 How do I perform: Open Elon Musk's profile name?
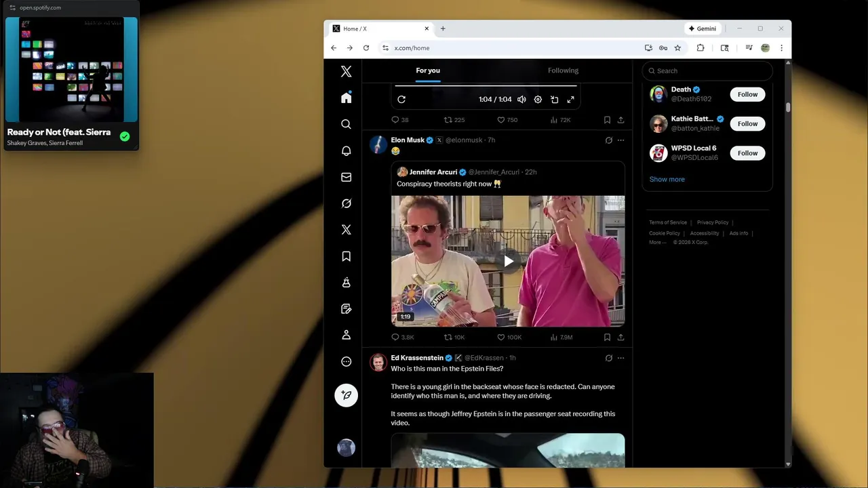pyautogui.click(x=408, y=140)
